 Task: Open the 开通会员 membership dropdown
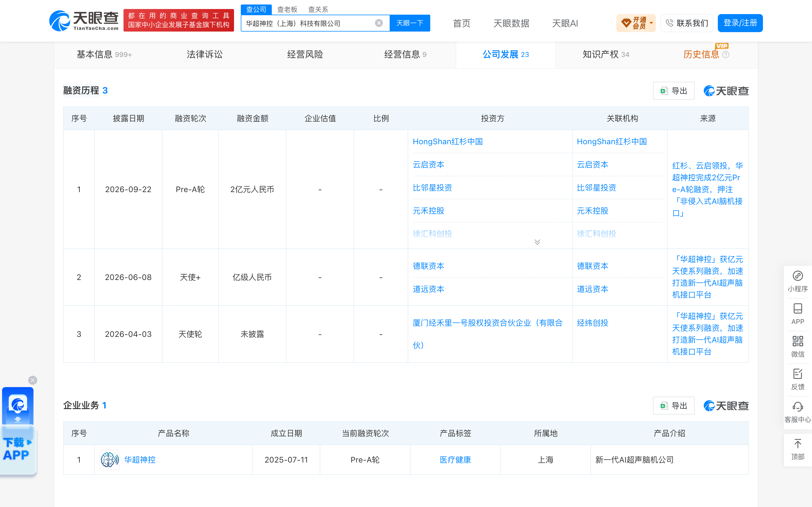(636, 23)
